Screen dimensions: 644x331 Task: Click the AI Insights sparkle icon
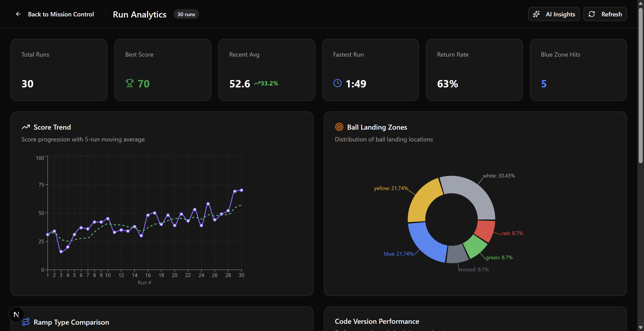[536, 14]
